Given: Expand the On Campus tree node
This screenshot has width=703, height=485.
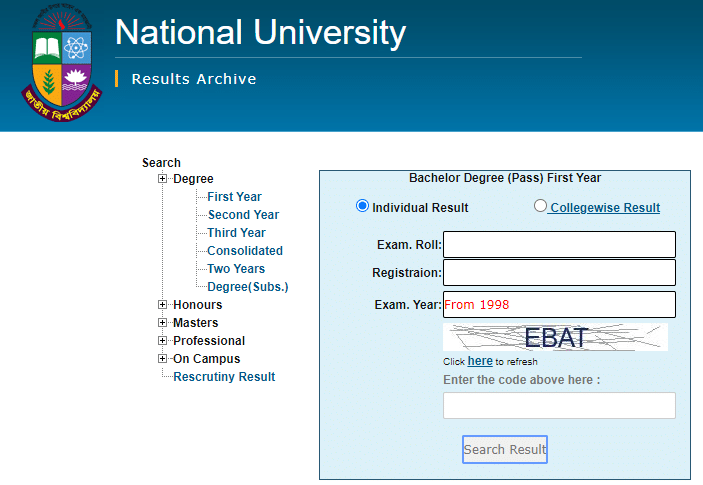Looking at the screenshot, I should coord(162,359).
